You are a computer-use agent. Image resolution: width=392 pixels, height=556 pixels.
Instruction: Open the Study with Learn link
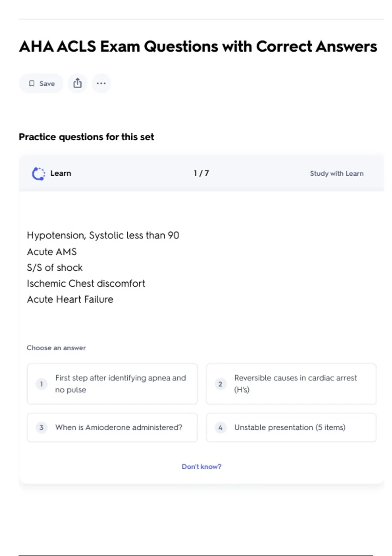pos(336,173)
